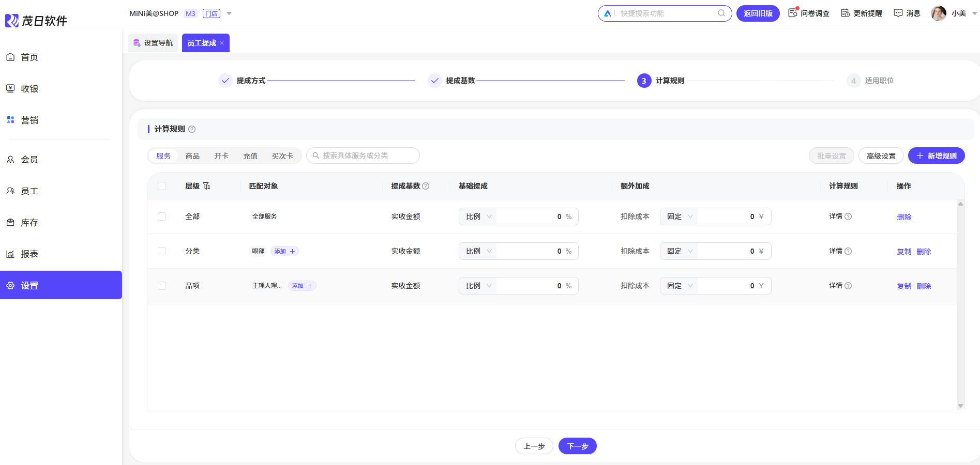The height and width of the screenshot is (465, 980).
Task: Click the 茂日软件 logo icon
Action: [x=12, y=21]
